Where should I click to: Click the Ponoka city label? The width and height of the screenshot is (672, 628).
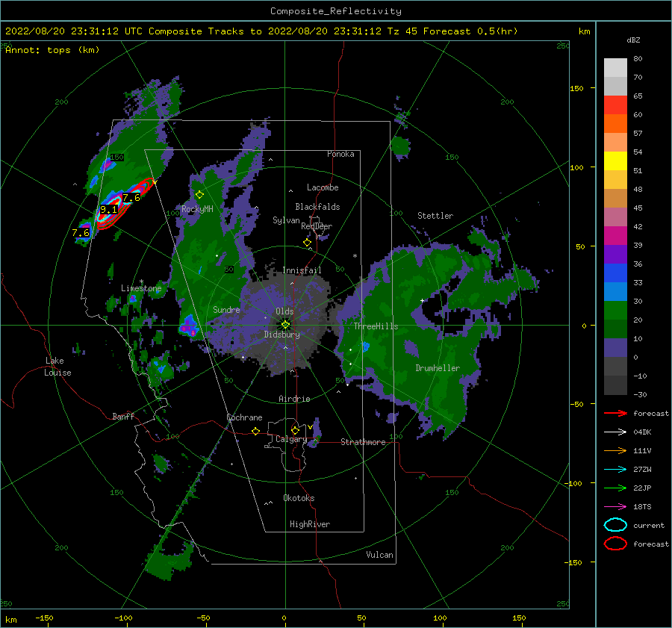coord(340,154)
